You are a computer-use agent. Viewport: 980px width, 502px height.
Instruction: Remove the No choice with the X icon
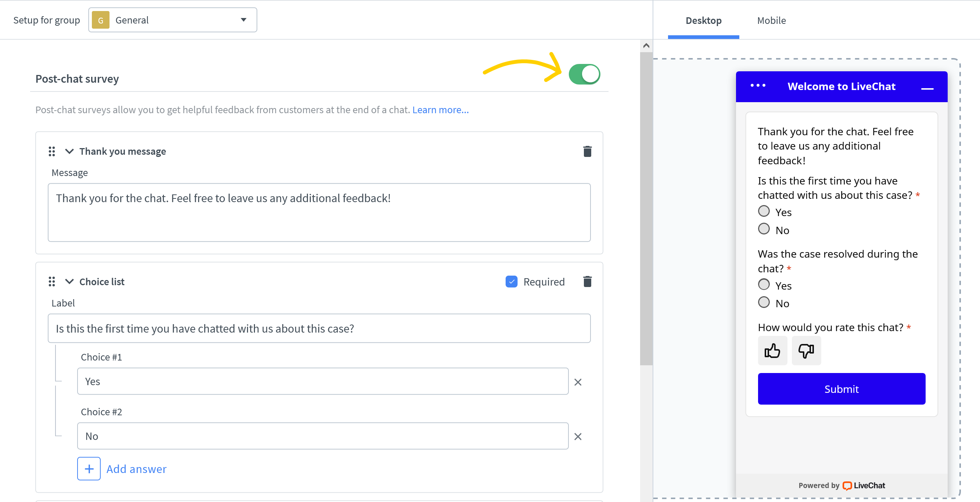578,437
